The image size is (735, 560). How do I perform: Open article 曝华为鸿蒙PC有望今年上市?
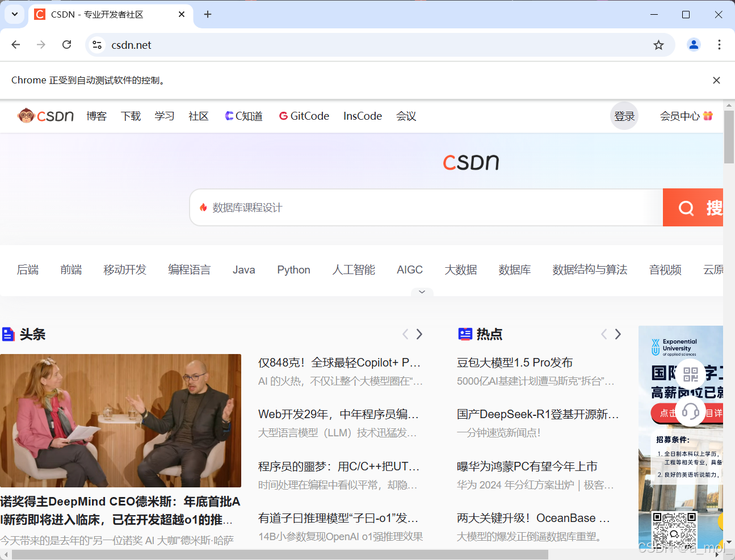click(x=527, y=466)
